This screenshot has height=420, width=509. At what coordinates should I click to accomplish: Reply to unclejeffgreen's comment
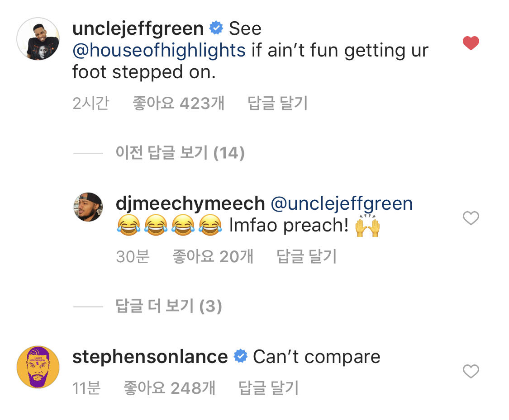277,104
